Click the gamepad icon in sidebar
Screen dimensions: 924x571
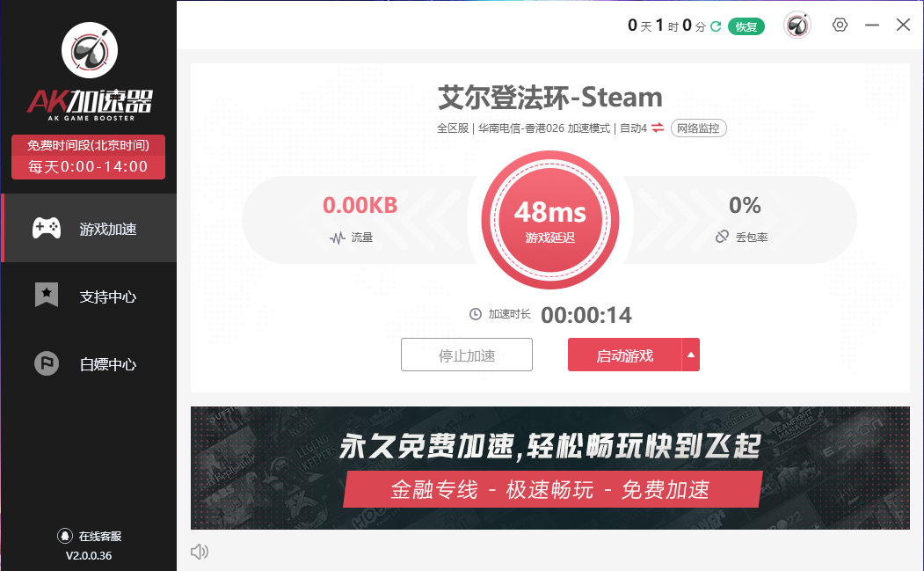[47, 228]
